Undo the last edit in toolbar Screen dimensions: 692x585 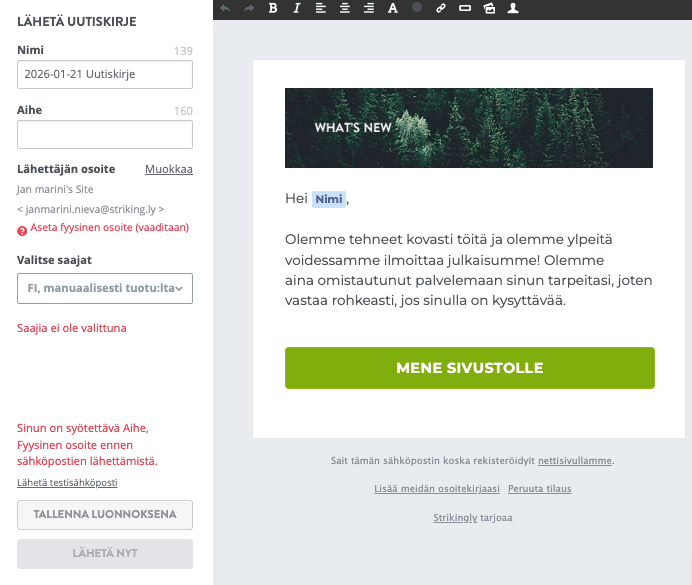(225, 8)
